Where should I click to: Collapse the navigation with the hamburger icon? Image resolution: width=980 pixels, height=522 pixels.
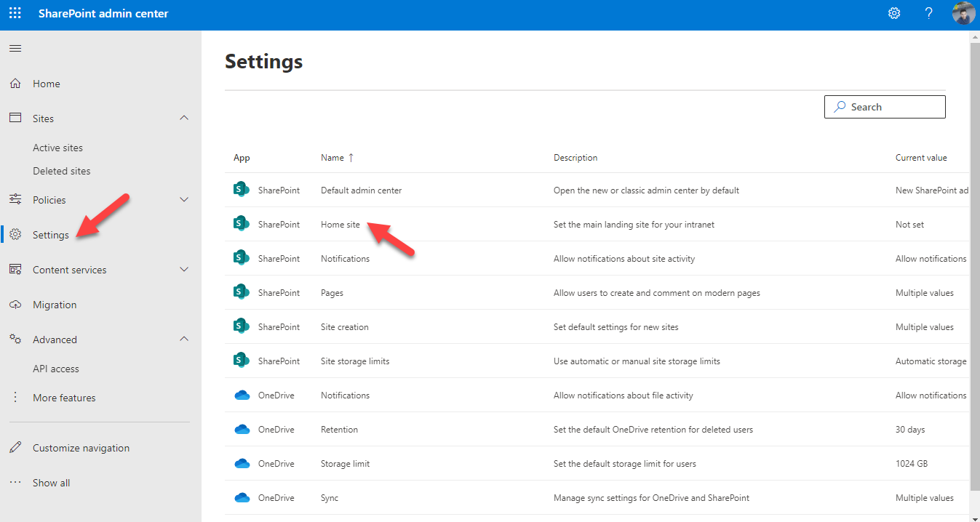tap(15, 48)
